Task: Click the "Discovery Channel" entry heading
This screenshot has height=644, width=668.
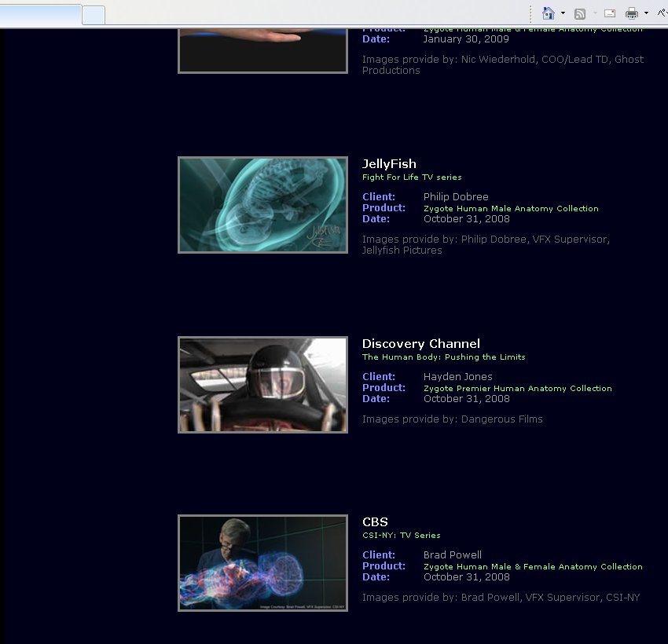Action: pyautogui.click(x=421, y=343)
